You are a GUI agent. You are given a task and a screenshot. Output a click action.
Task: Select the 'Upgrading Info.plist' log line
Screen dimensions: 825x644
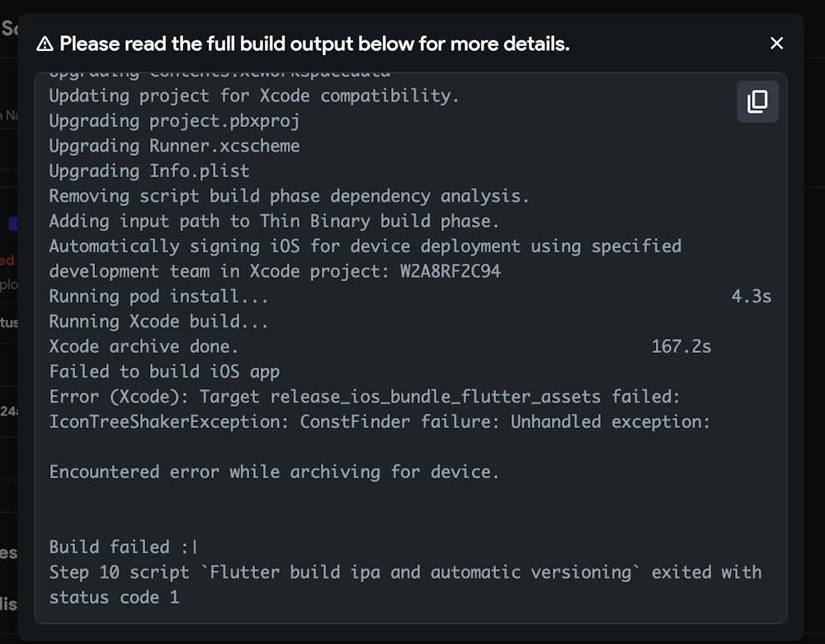(x=148, y=172)
